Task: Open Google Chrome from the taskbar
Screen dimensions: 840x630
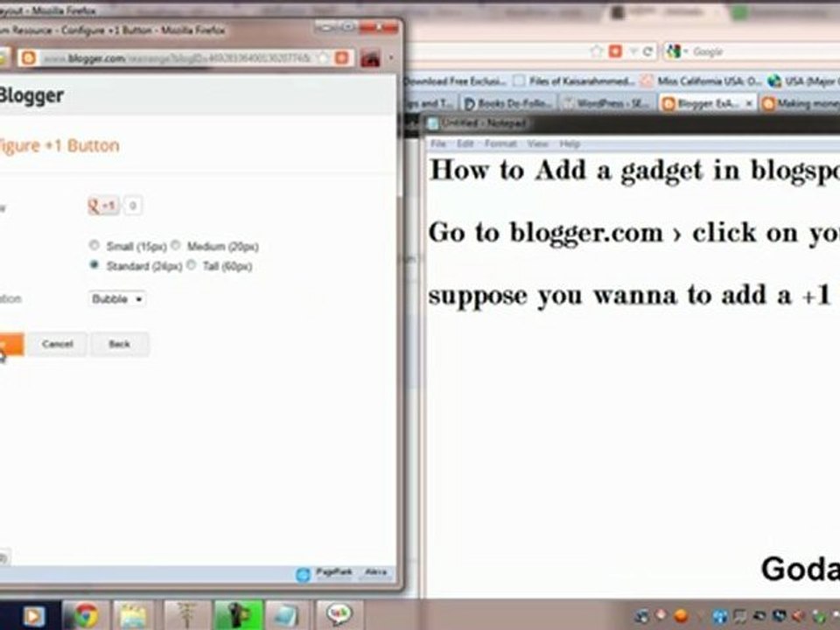Action: point(86,616)
